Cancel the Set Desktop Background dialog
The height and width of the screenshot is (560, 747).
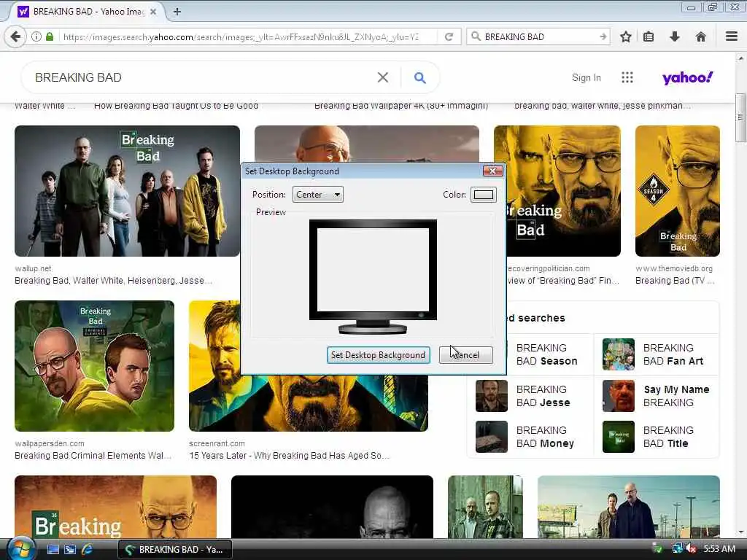tap(466, 355)
